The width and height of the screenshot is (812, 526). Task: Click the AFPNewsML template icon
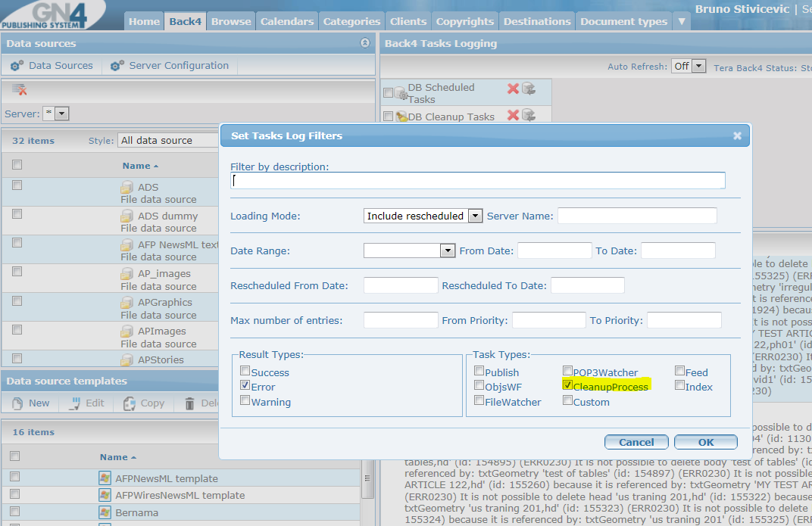pyautogui.click(x=105, y=478)
